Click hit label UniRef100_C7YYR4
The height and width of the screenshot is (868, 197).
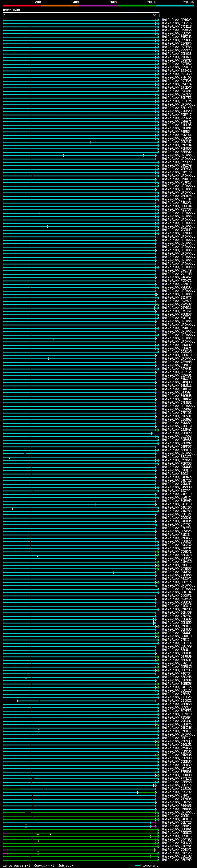[176, 525]
